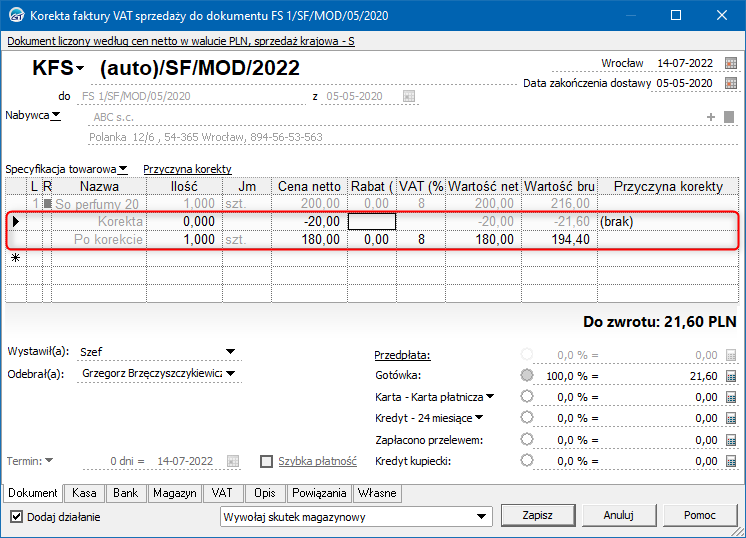Switch to the Bank tab
746x538 pixels.
(126, 493)
